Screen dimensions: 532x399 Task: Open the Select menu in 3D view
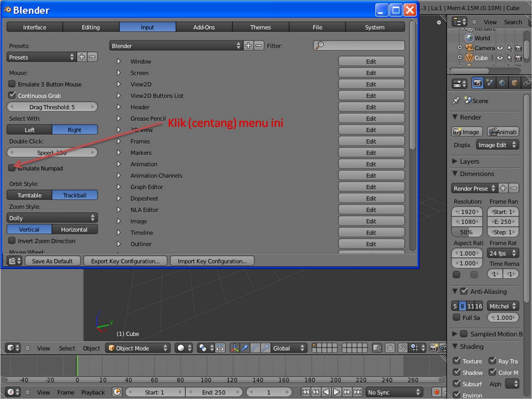[x=67, y=348]
